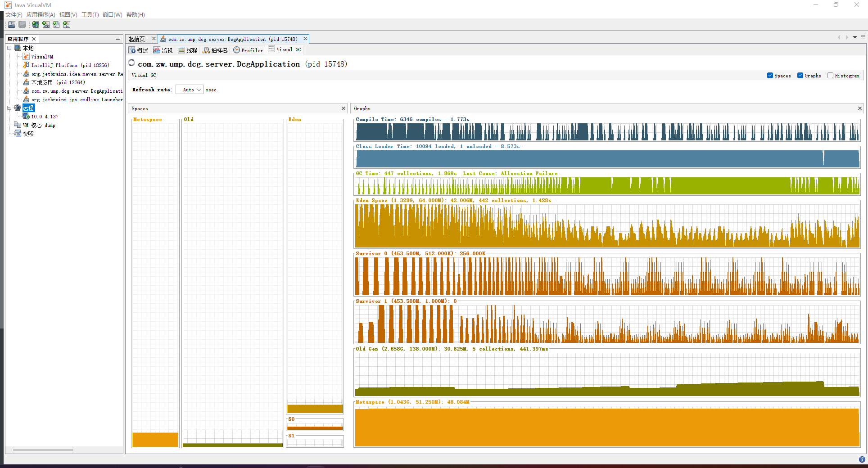Switch to the 监视 tab
The width and height of the screenshot is (868, 468).
tap(163, 50)
